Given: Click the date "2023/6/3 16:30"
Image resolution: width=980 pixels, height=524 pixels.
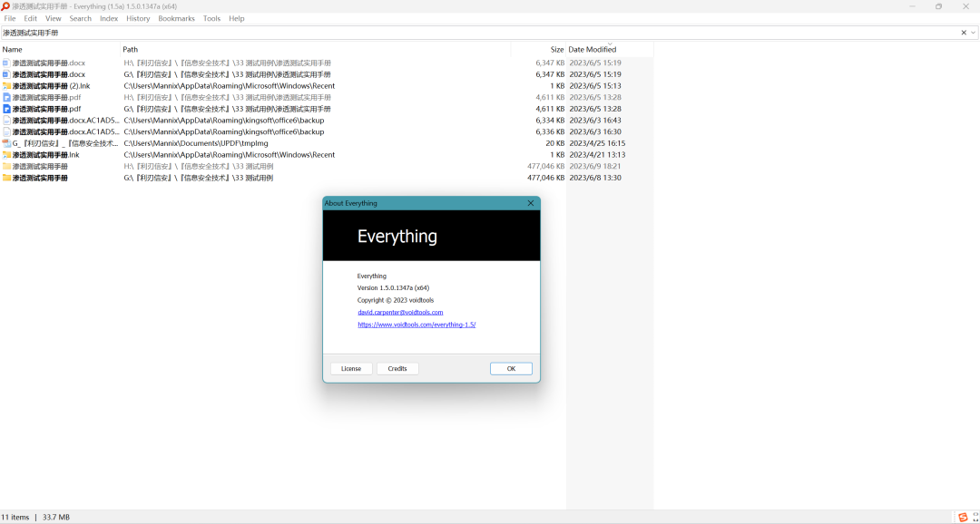Looking at the screenshot, I should point(595,131).
